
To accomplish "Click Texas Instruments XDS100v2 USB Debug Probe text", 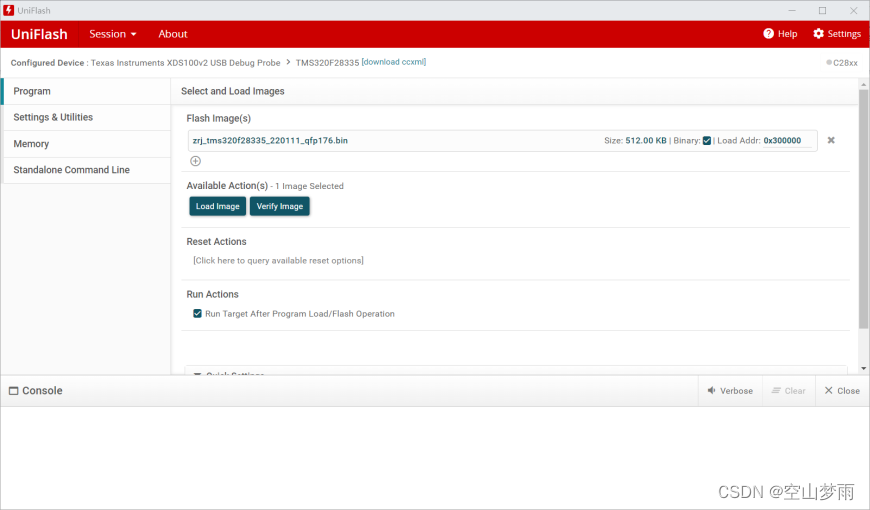I will coord(185,63).
